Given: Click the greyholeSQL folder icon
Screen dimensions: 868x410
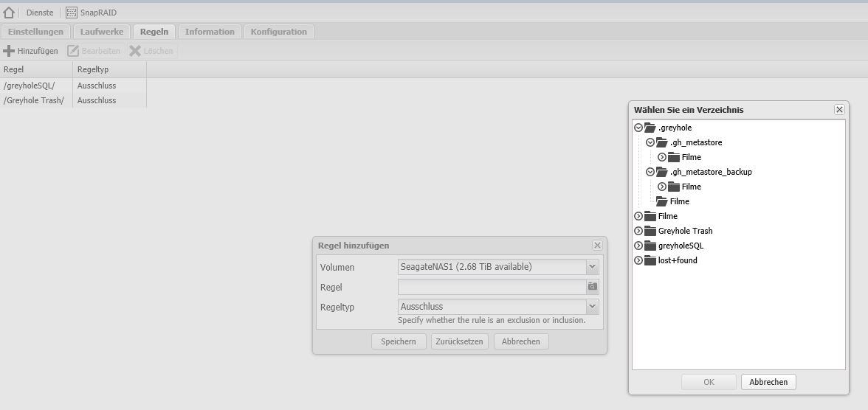Looking at the screenshot, I should point(650,246).
